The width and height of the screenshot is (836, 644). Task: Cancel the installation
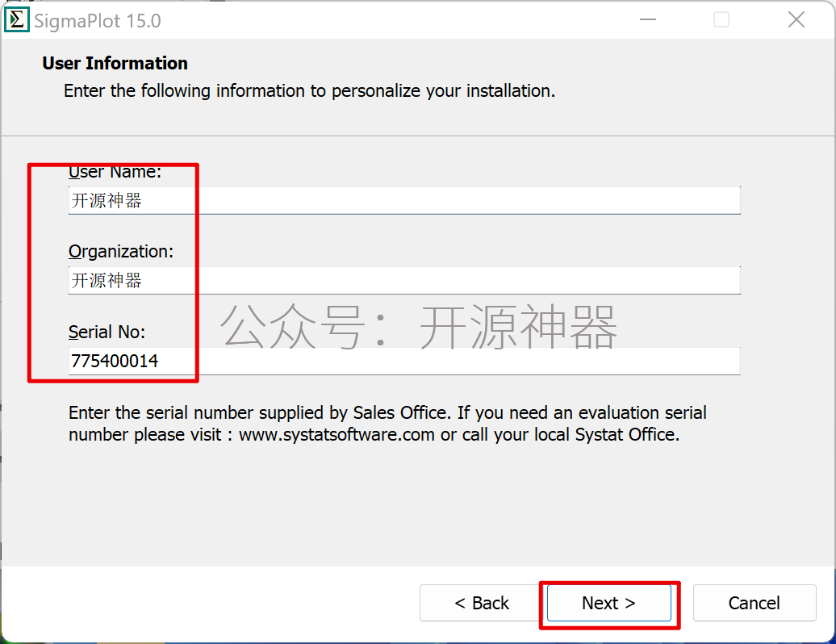[754, 603]
